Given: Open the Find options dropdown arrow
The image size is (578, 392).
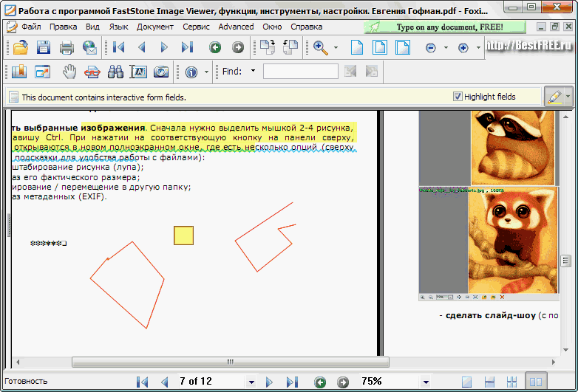Looking at the screenshot, I should point(253,71).
